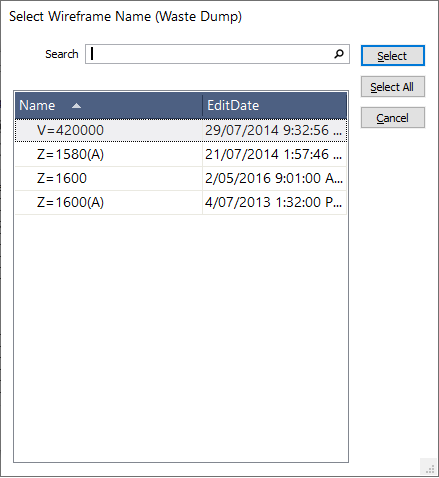Focus the Search text field

[217, 54]
